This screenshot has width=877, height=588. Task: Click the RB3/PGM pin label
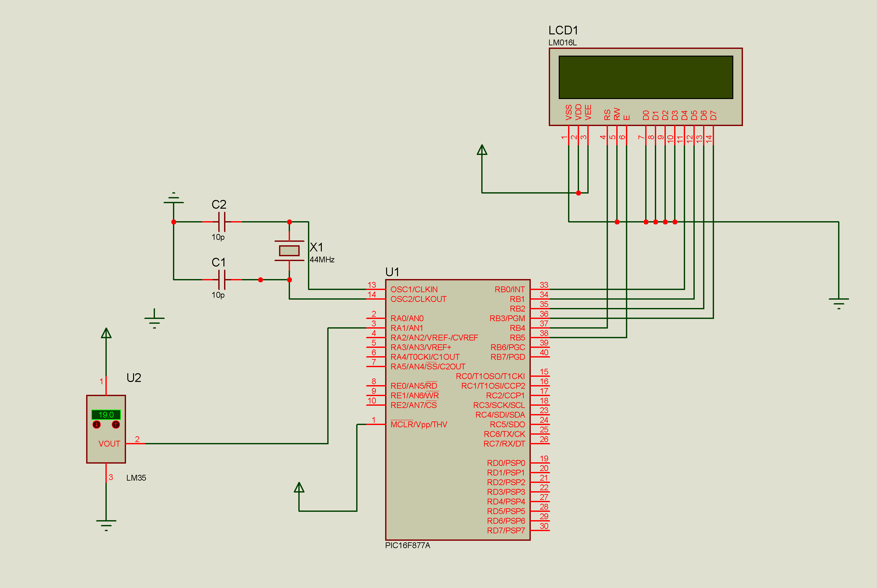[507, 318]
